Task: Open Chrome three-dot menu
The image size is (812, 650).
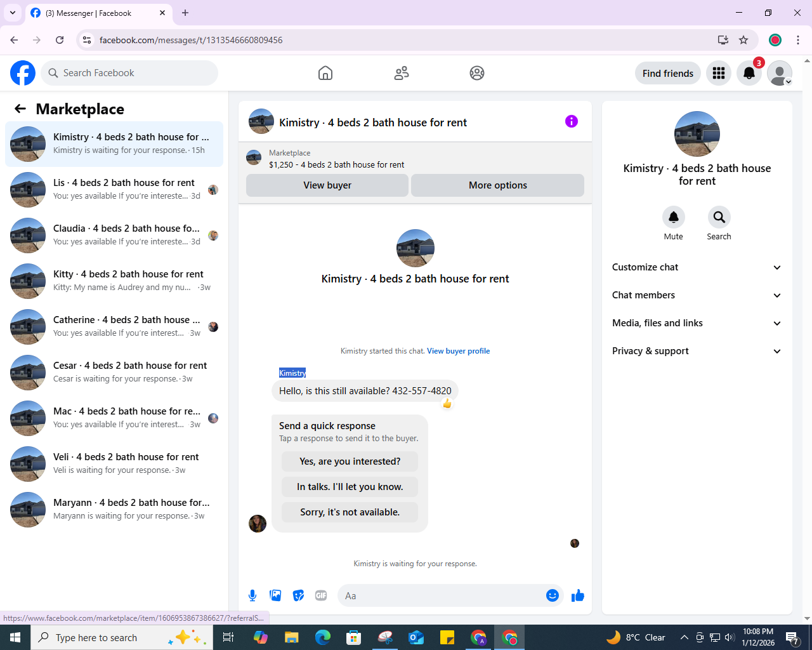Action: 798,40
